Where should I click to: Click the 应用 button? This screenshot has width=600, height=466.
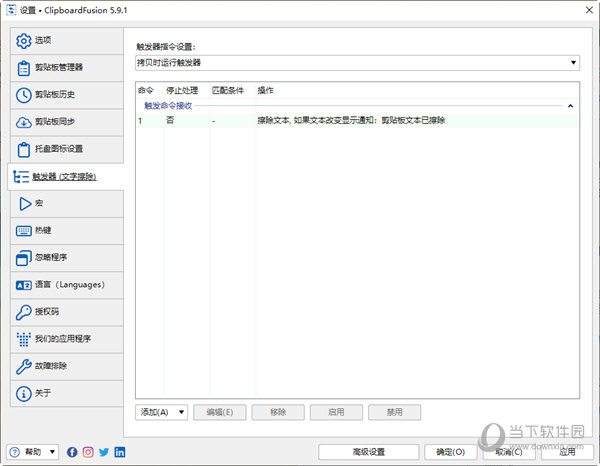pyautogui.click(x=567, y=452)
